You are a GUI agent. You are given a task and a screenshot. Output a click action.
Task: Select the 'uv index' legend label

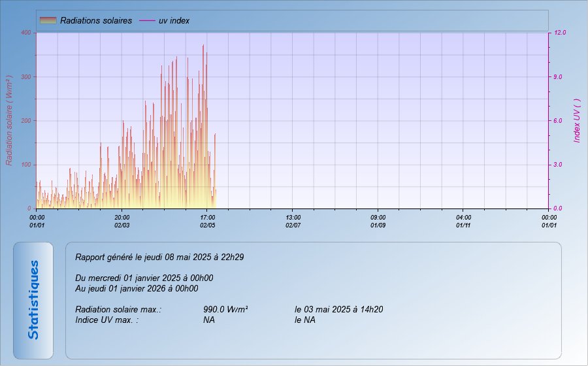tap(174, 21)
